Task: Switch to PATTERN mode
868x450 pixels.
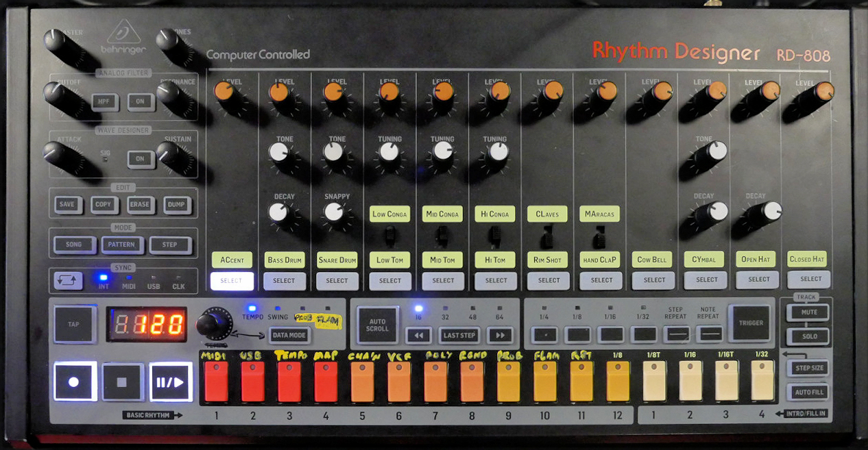Action: [122, 245]
